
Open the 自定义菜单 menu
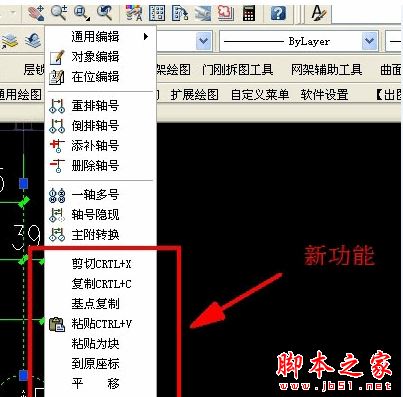(260, 95)
